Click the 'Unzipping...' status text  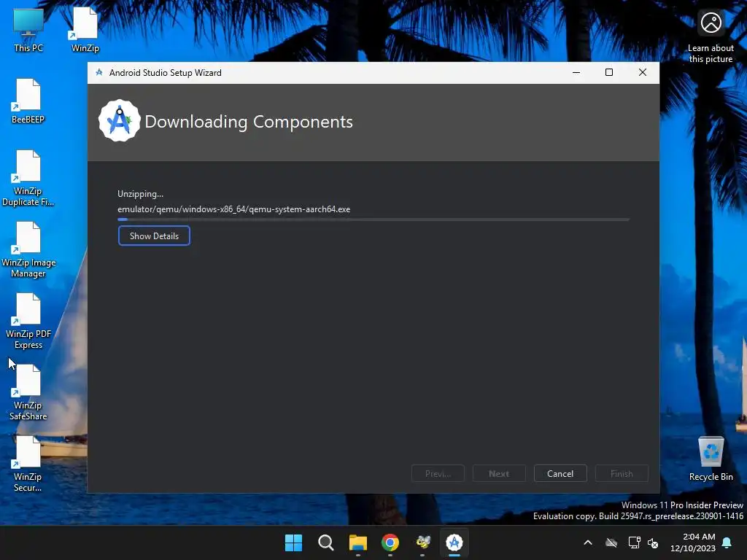[x=141, y=194]
